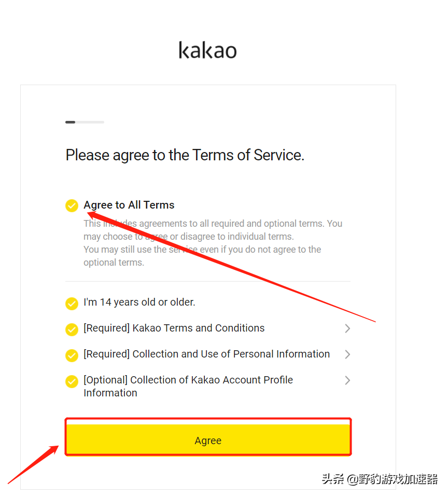Toggle the 14 years old checkmark icon
Screen dimensions: 448x495
pos(72,303)
